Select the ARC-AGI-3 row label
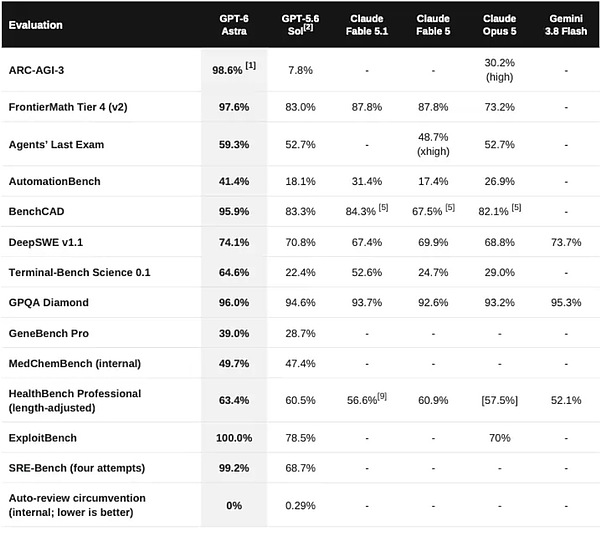Screen dimensions: 600x544 coord(36,70)
